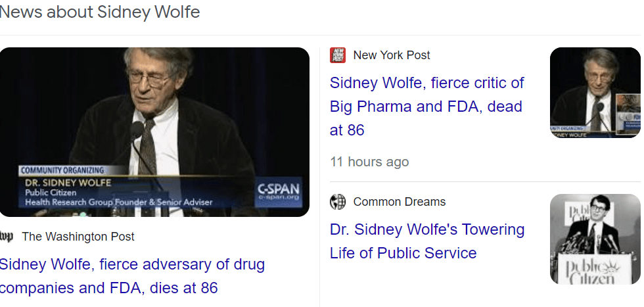This screenshot has width=644, height=307.
Task: Click the '11 hours ago' timestamp
Action: 369,162
